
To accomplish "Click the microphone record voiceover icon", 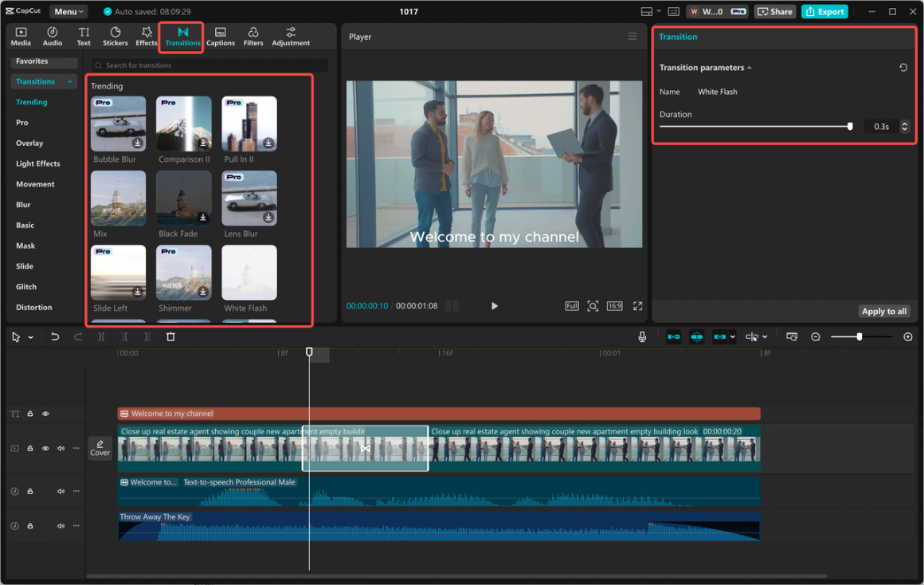I will 642,337.
